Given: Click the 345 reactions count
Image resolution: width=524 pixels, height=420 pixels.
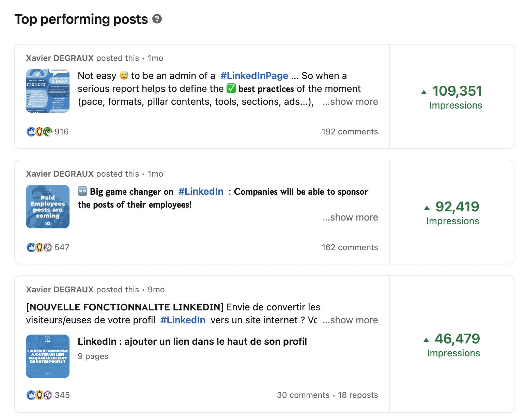Looking at the screenshot, I should tap(62, 395).
